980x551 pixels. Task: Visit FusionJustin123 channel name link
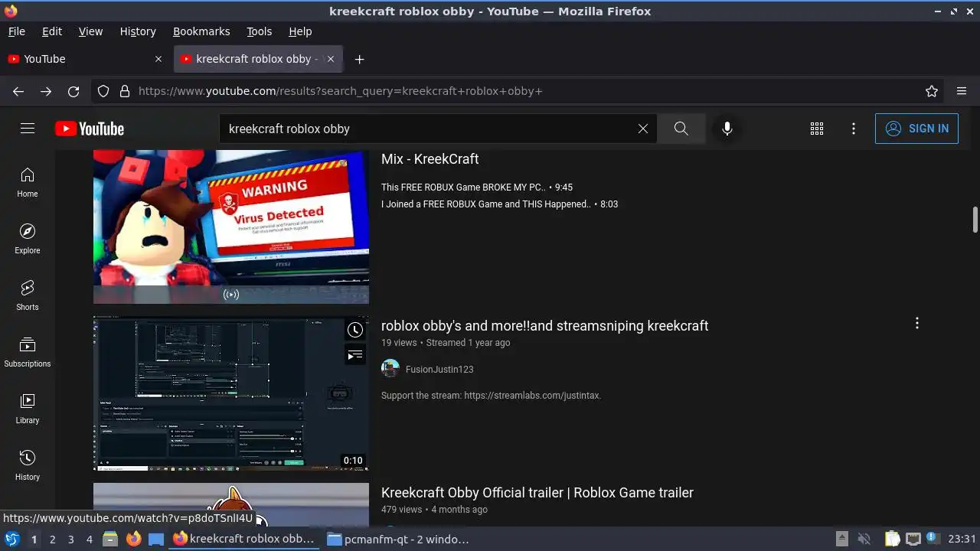coord(439,370)
